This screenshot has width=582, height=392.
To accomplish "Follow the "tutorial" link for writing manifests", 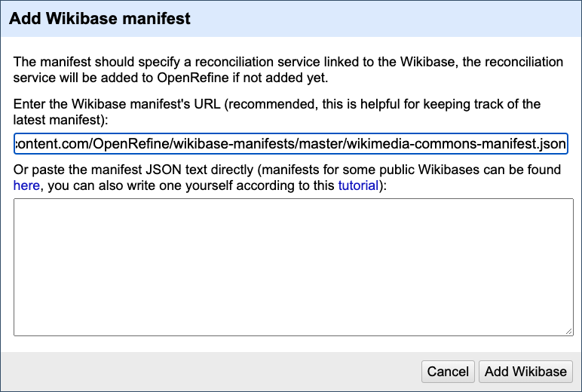I will click(x=357, y=185).
